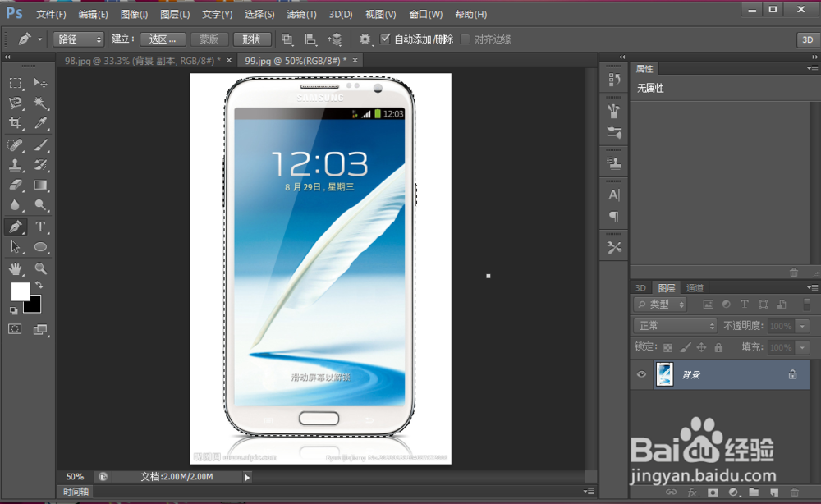Click the foreground white color swatch
Viewport: 821px width, 504px height.
[20, 291]
